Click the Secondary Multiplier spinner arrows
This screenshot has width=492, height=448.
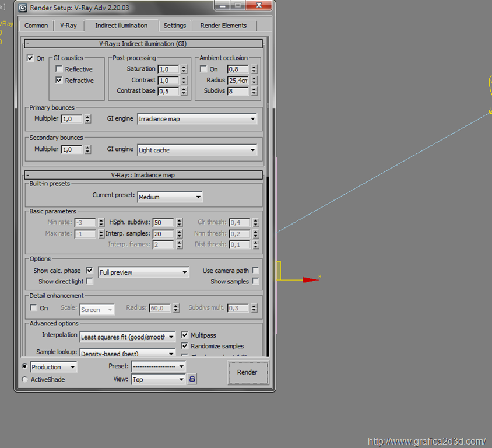click(x=88, y=149)
